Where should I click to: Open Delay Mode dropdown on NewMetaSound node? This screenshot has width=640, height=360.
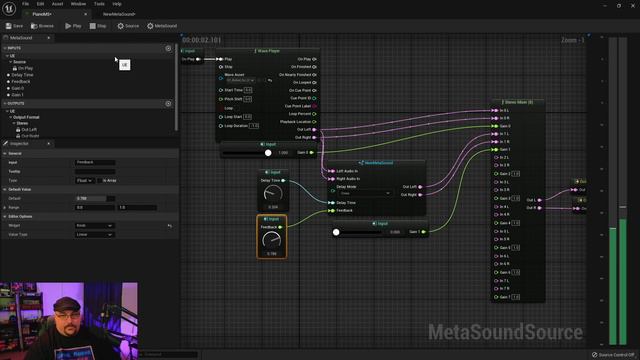(x=364, y=193)
